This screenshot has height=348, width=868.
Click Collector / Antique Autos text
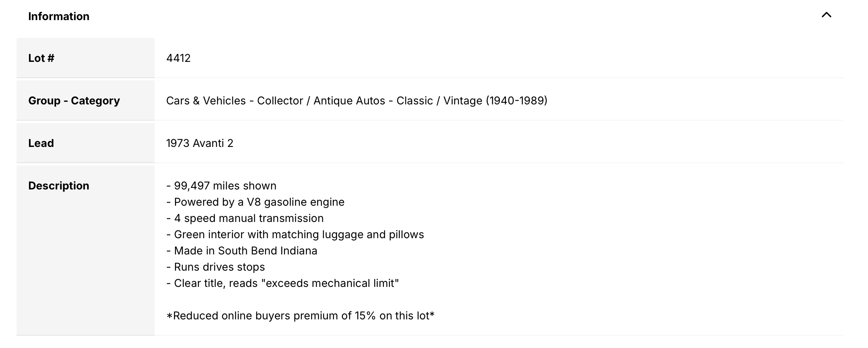click(321, 101)
